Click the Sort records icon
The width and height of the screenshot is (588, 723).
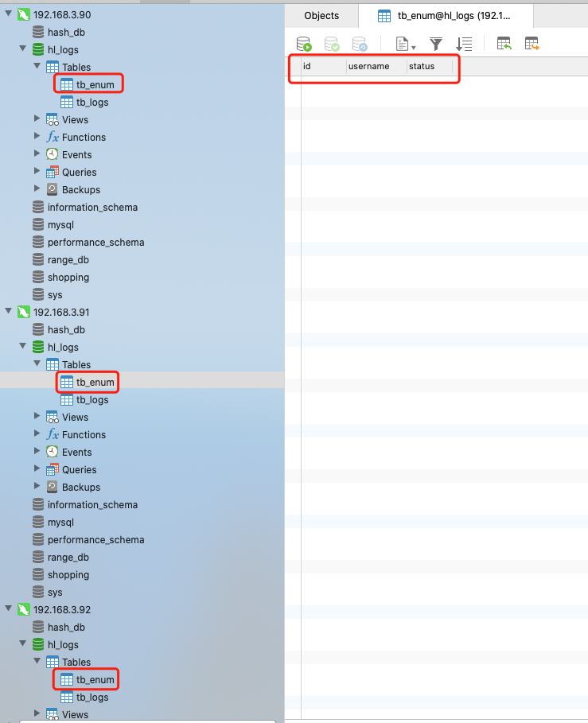tap(464, 44)
